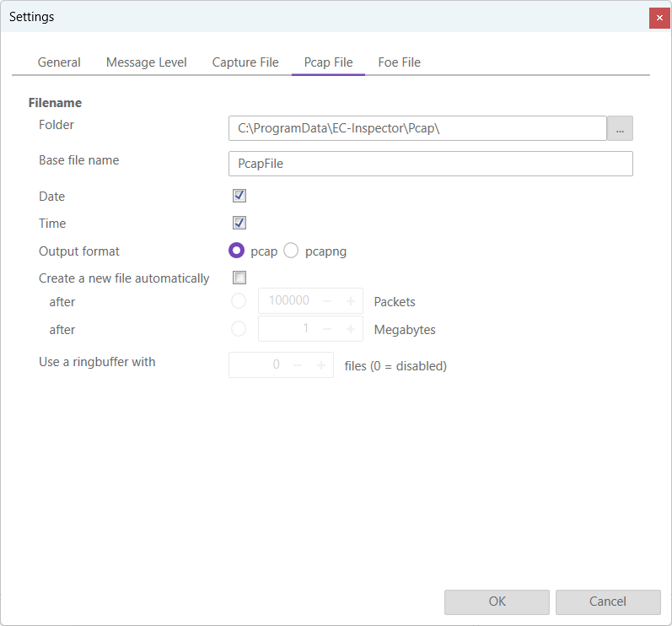
Task: Uncheck the Time checkbox
Action: [239, 223]
